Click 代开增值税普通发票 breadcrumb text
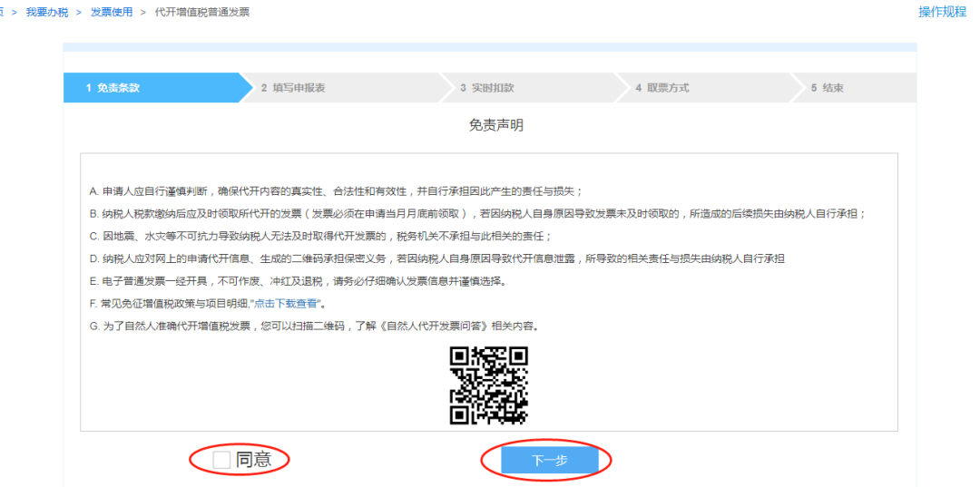The width and height of the screenshot is (980, 487). (x=201, y=13)
